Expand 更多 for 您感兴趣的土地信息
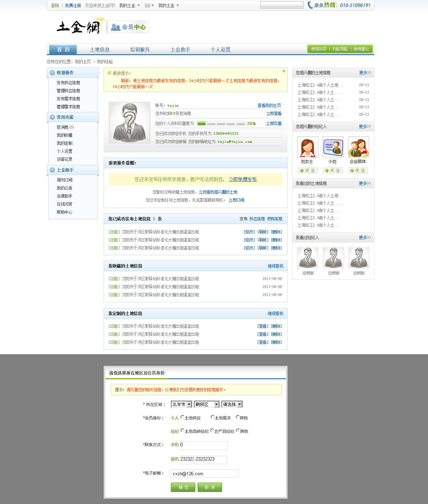The width and height of the screenshot is (428, 504). click(365, 73)
